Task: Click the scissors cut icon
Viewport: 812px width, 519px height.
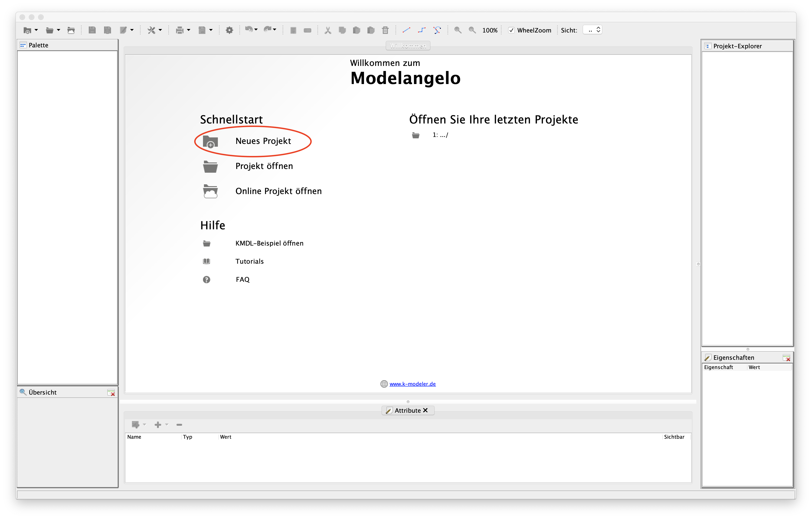Action: [x=327, y=30]
